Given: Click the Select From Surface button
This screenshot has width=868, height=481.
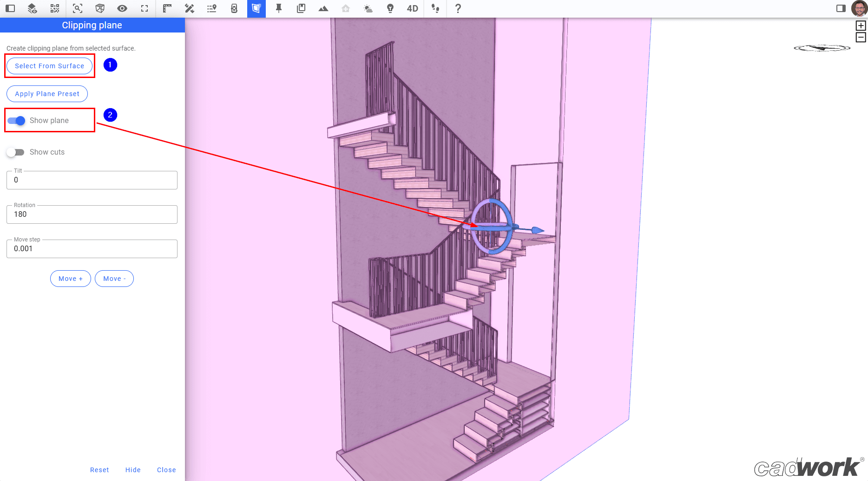Looking at the screenshot, I should (49, 65).
